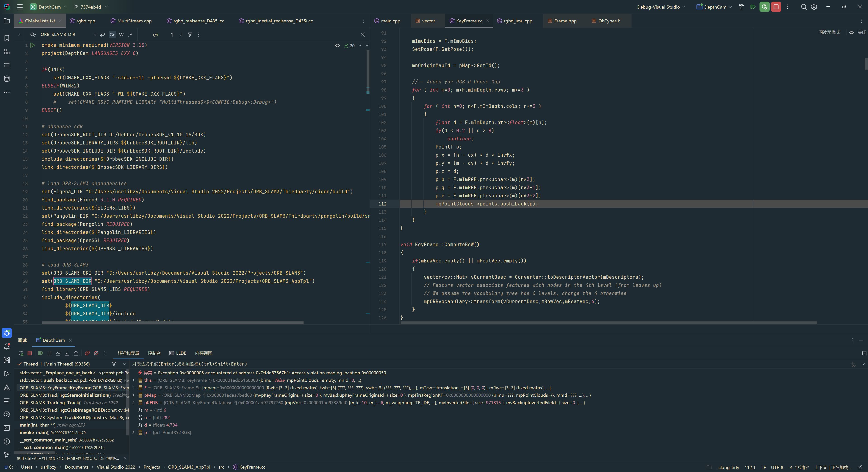Viewport: 868px width, 472px height.
Task: Stop the debugger with the red square
Action: pyautogui.click(x=30, y=353)
